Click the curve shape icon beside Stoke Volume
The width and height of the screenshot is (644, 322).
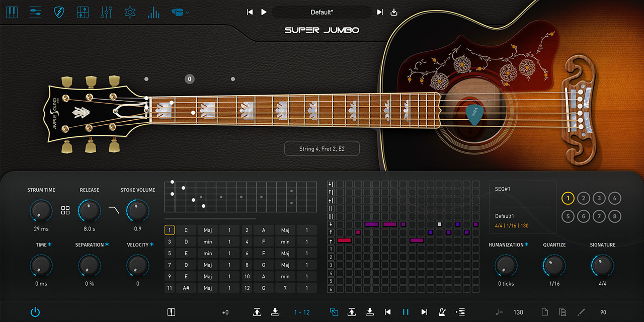tap(114, 210)
